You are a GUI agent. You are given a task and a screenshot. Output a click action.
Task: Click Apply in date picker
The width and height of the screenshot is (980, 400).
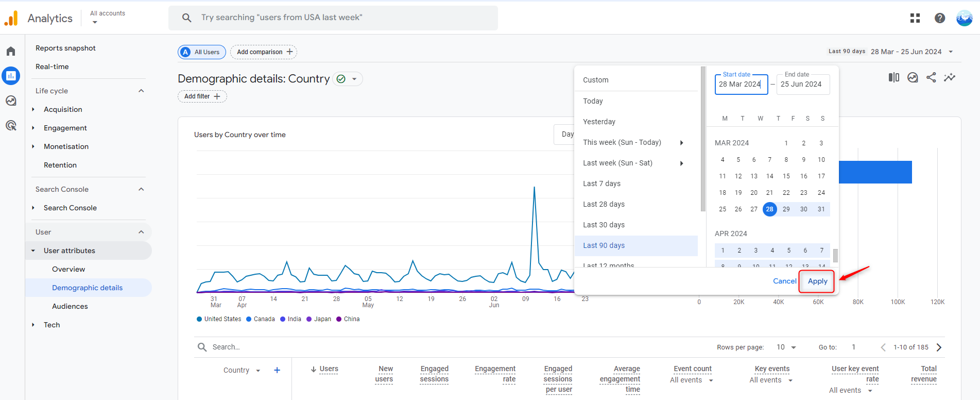[817, 281]
